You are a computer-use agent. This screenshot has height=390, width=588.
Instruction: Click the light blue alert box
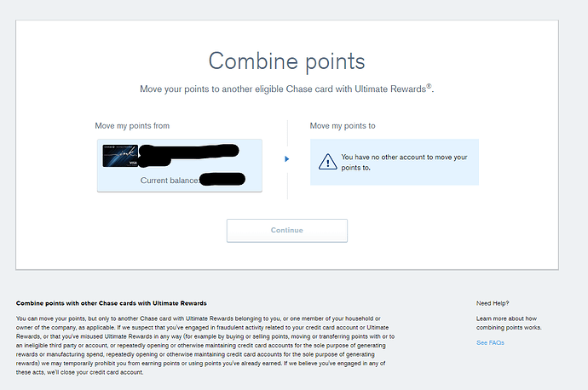coord(394,163)
